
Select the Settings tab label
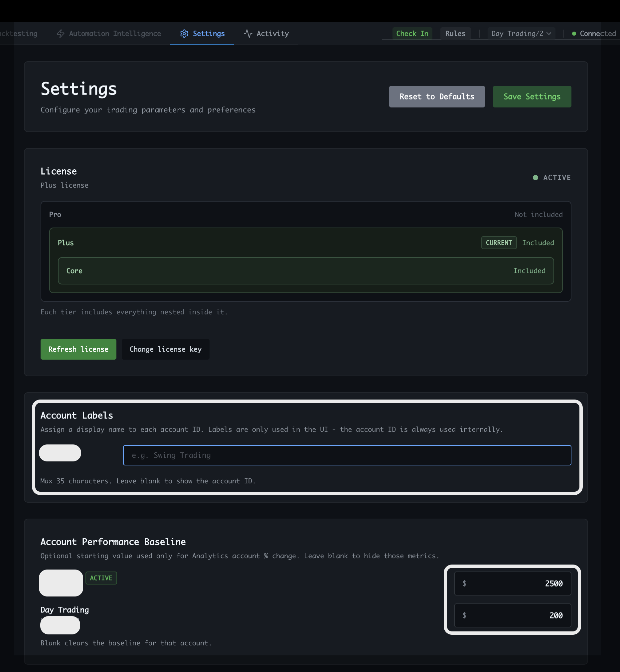tap(209, 34)
